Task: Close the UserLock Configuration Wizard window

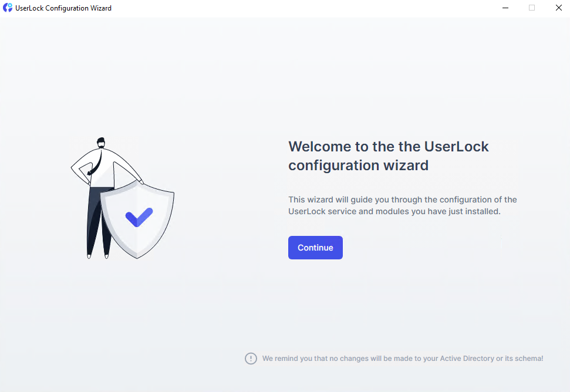Action: [x=559, y=8]
